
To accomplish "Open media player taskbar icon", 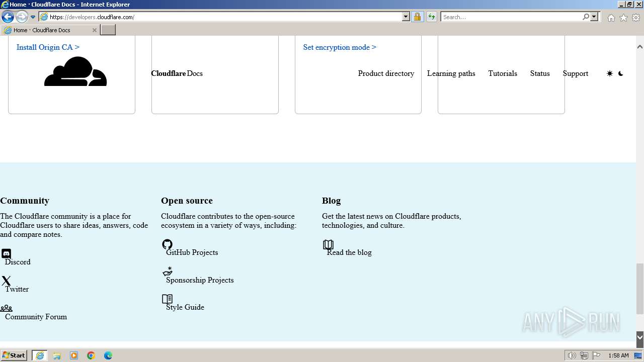I will pyautogui.click(x=74, y=355).
